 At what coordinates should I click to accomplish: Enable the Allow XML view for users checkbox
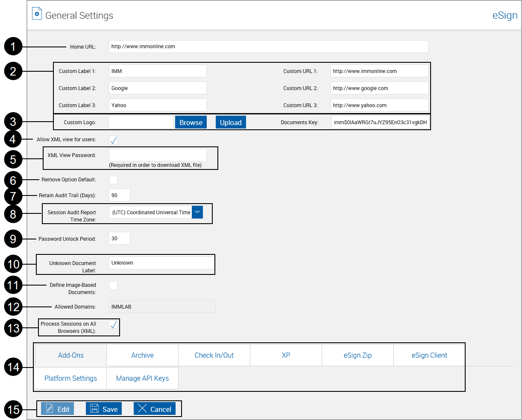click(113, 140)
